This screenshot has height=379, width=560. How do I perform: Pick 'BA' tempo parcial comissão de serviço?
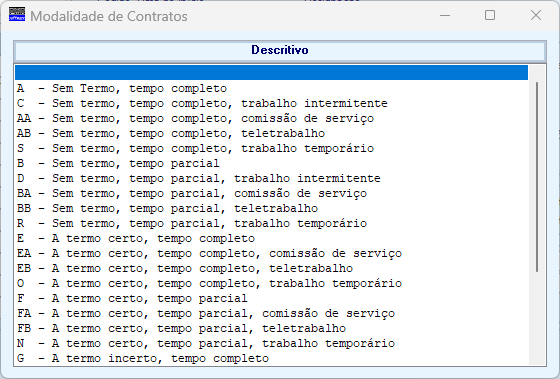[271, 193]
